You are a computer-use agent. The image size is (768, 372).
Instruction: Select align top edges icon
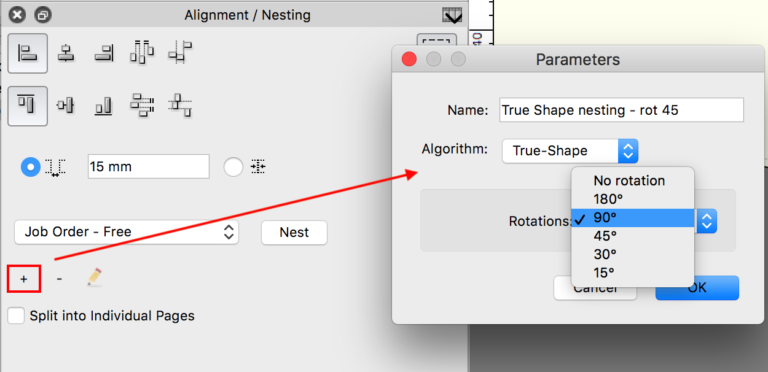click(x=28, y=106)
